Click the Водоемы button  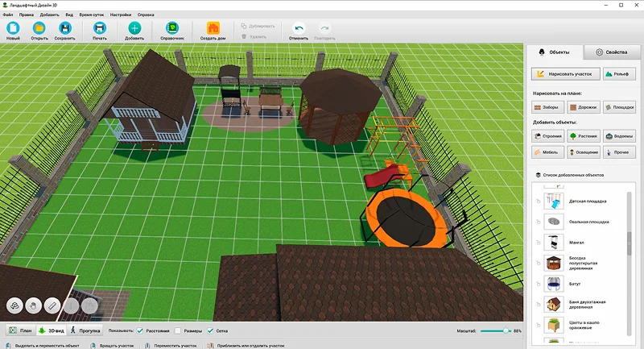click(619, 136)
